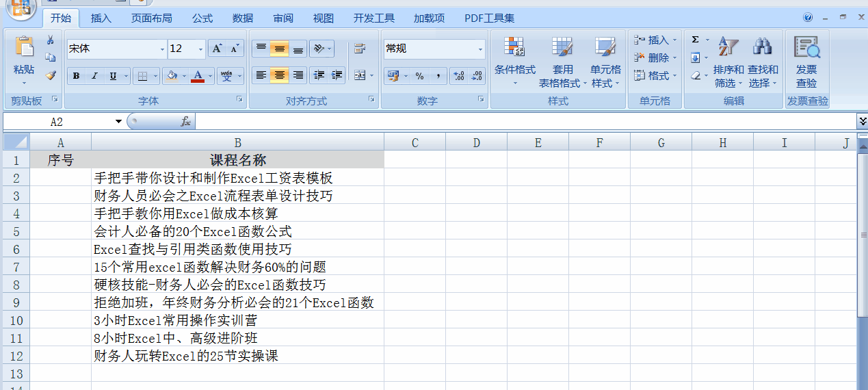Expand the borders dropdown arrow
Screen dimensions: 868x390
click(155, 75)
